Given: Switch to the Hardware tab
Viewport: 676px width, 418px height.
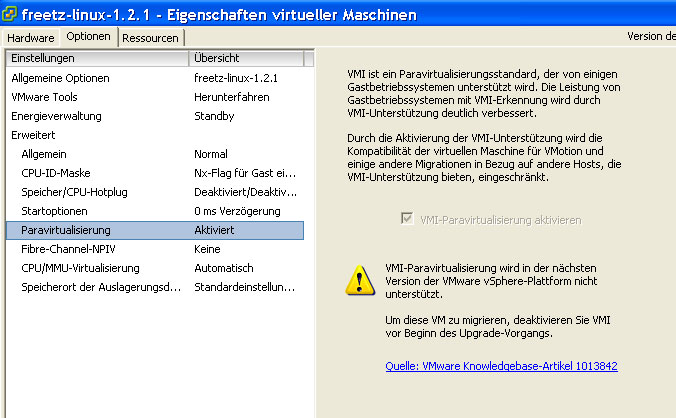Looking at the screenshot, I should click(x=30, y=37).
